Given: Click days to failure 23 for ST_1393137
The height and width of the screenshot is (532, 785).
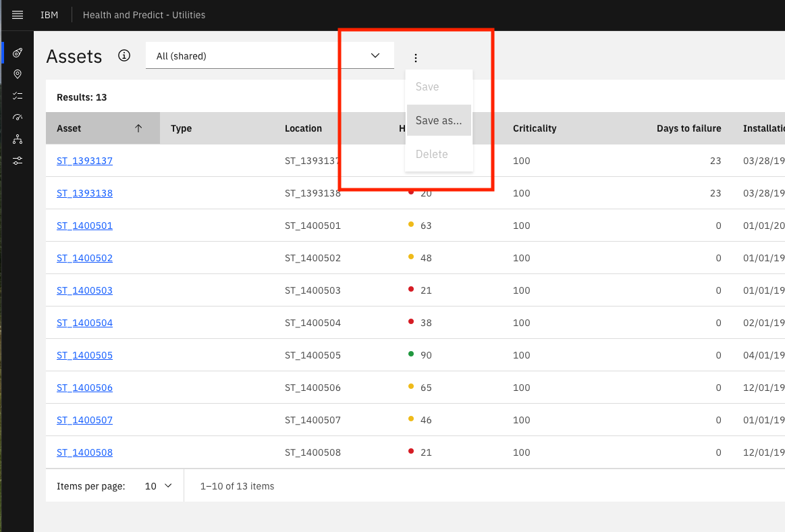Looking at the screenshot, I should pos(715,161).
